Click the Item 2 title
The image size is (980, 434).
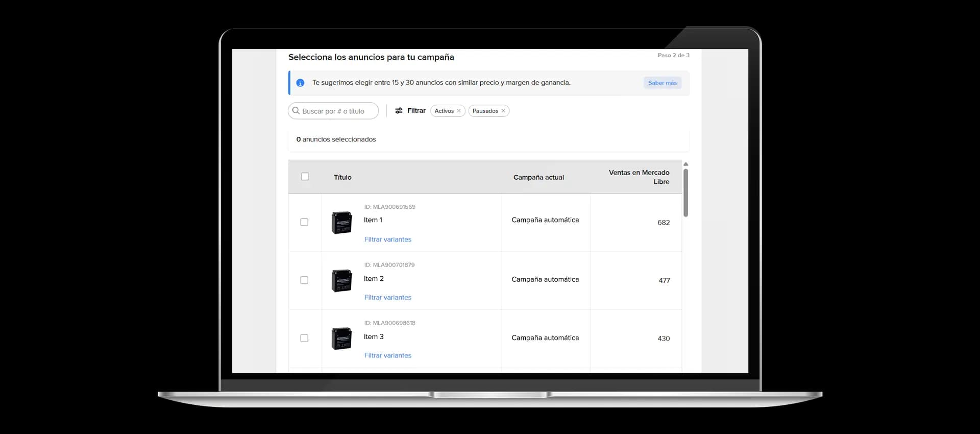coord(374,279)
